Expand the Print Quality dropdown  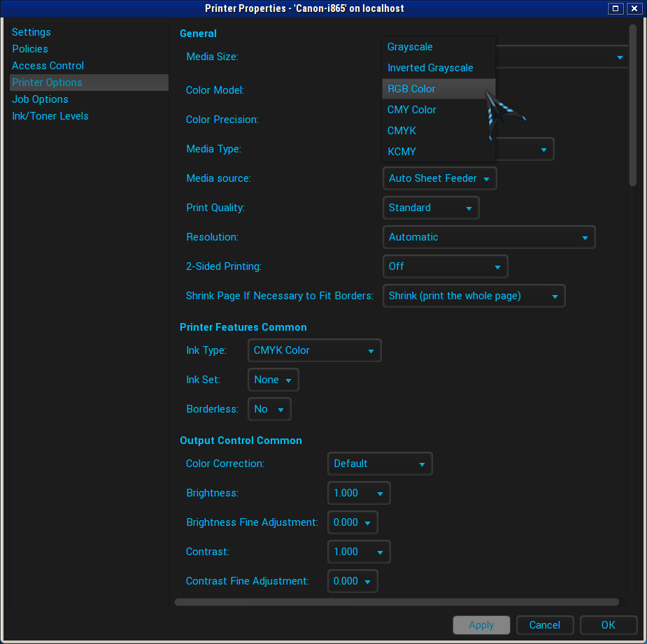click(431, 208)
